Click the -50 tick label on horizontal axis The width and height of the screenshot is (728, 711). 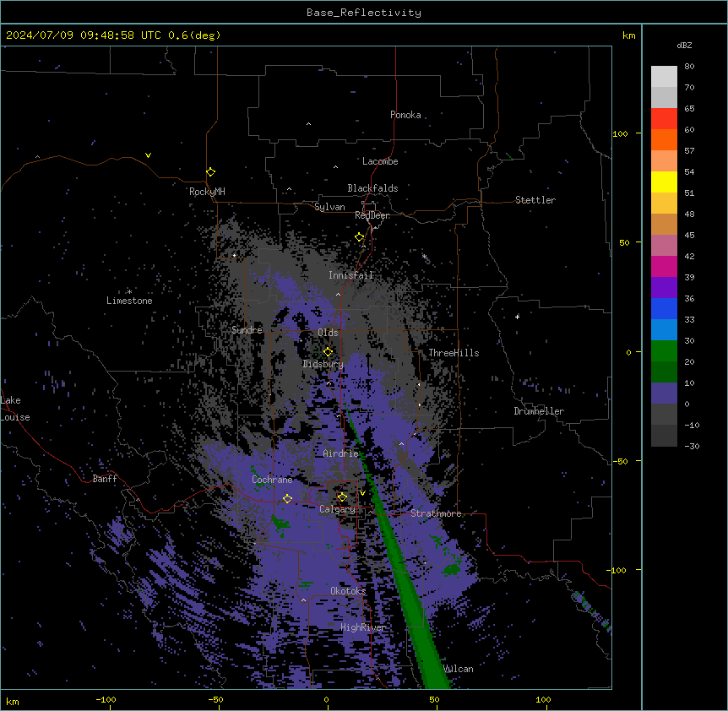(215, 700)
